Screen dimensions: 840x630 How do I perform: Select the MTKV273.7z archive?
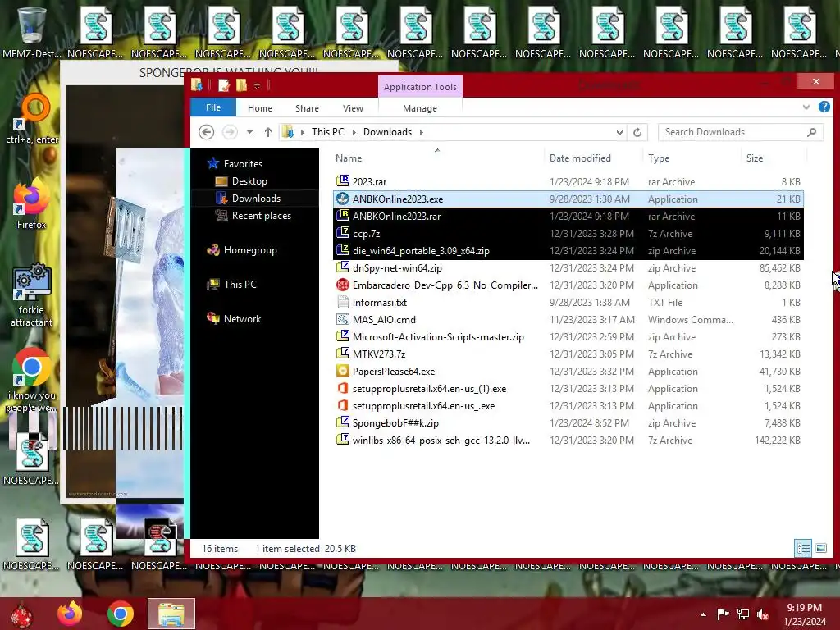click(568, 354)
